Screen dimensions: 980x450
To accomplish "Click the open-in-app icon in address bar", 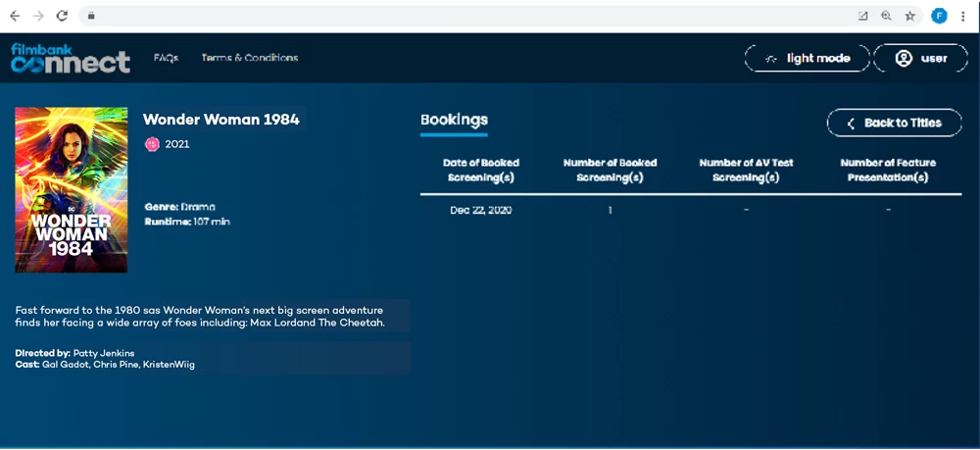I will click(x=862, y=16).
